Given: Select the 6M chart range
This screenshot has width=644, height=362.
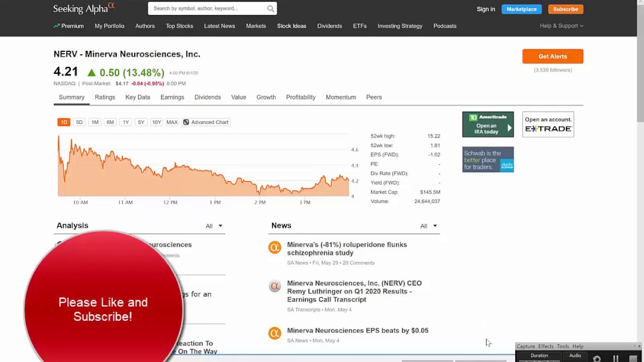Looking at the screenshot, I should pos(110,122).
